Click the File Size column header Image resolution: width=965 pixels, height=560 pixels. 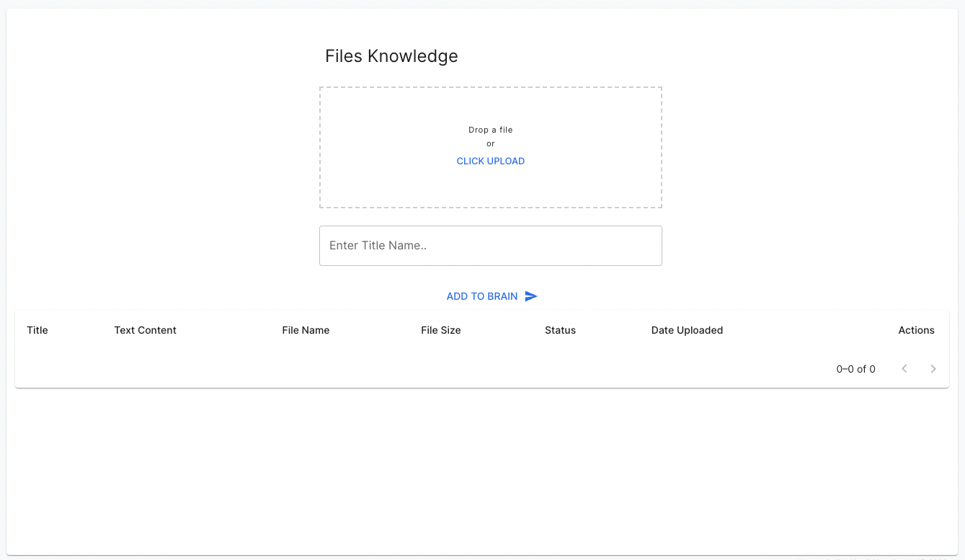coord(440,330)
